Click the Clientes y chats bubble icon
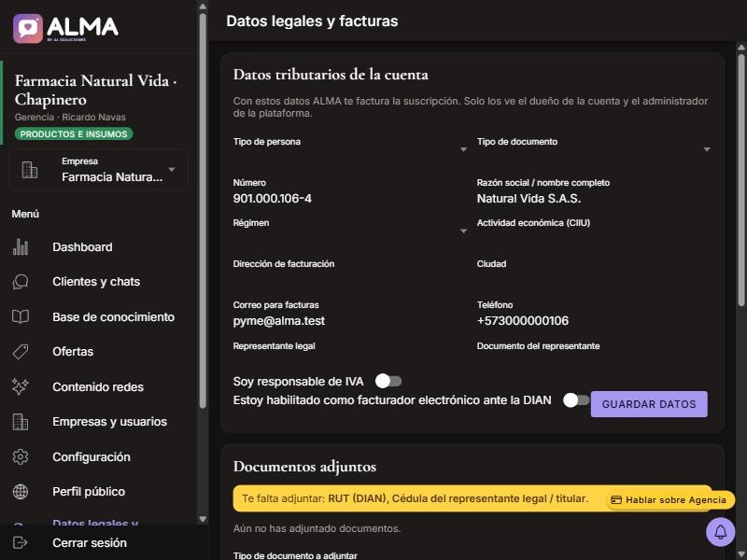747x560 pixels. (x=20, y=282)
